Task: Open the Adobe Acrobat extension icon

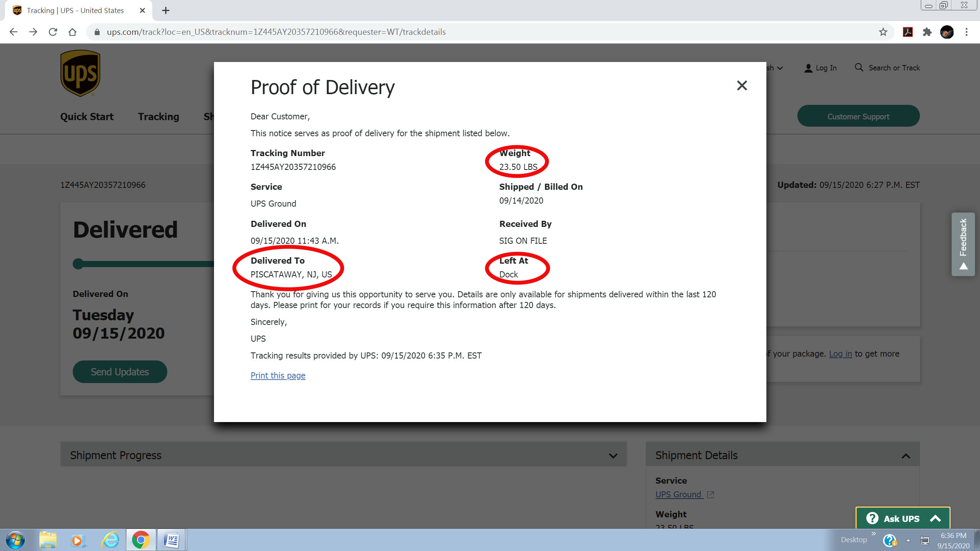Action: (x=908, y=32)
